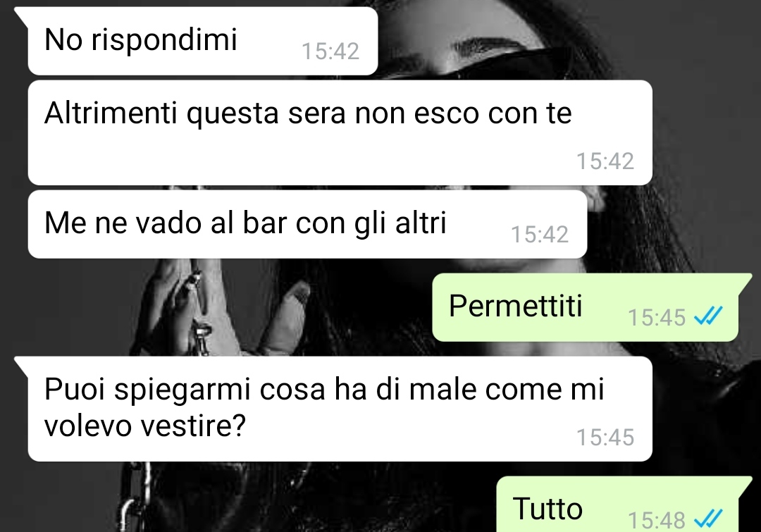Tap the 'Puoi spiegarmi cosa ha di male' message
Screen dimensions: 761x532
[x=340, y=409]
